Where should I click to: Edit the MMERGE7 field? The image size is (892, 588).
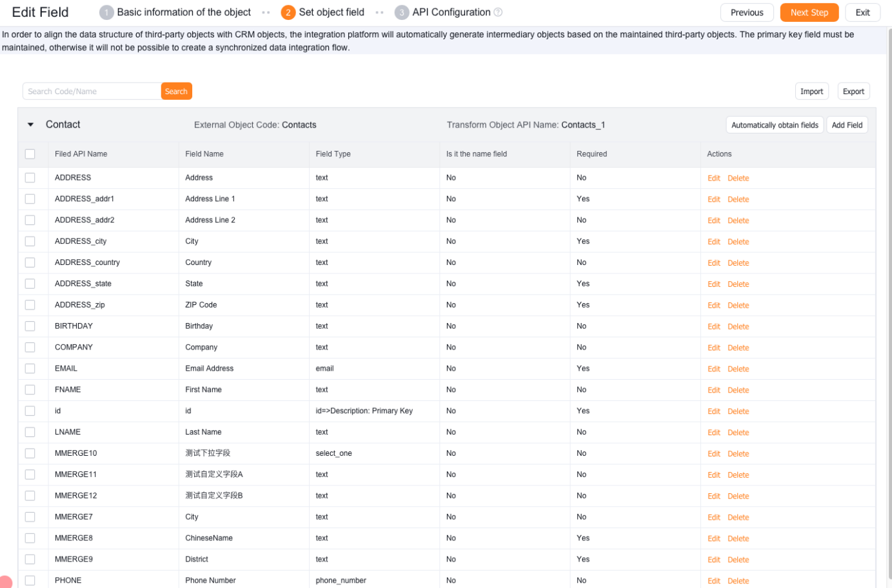[x=713, y=517]
